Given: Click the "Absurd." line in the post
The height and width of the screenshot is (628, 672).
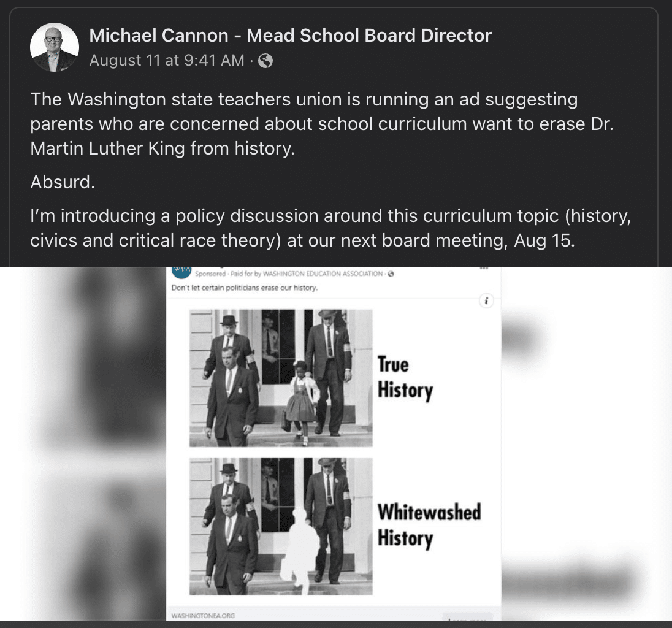Looking at the screenshot, I should pos(63,182).
